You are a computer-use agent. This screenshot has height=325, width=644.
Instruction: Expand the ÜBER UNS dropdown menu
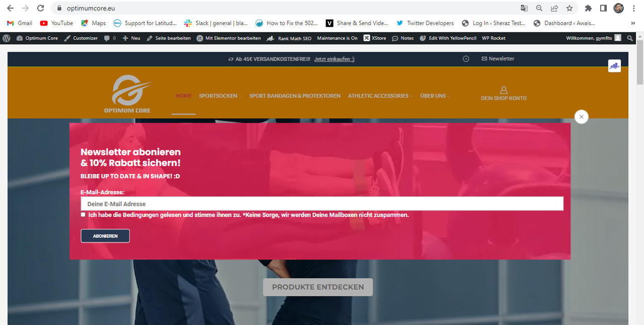pyautogui.click(x=435, y=96)
